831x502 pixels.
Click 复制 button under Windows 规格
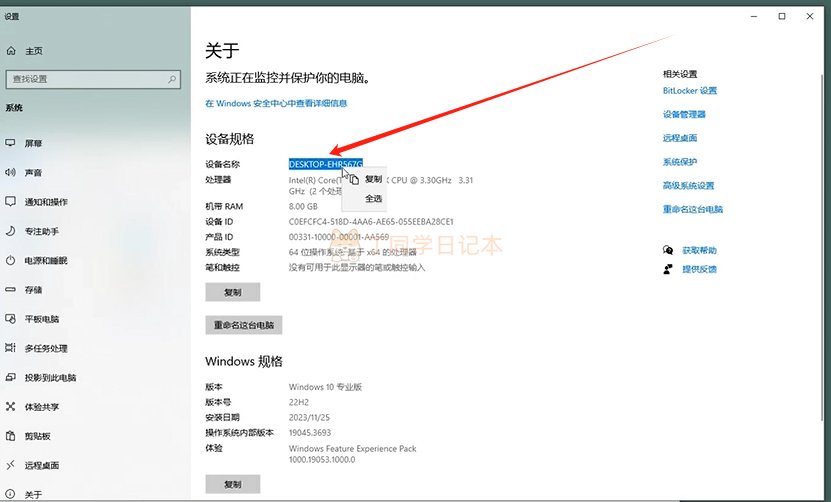[233, 484]
